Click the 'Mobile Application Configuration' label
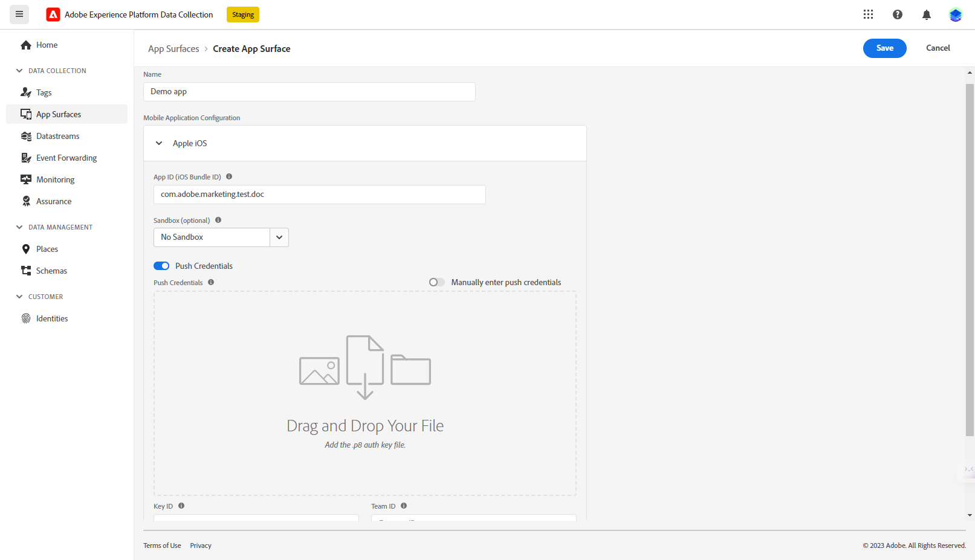 coord(192,118)
